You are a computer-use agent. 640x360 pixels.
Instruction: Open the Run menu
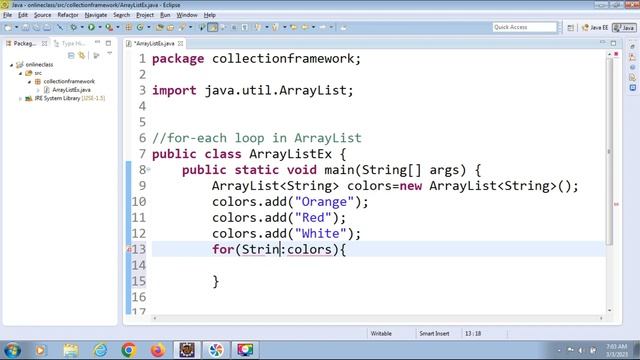click(165, 15)
